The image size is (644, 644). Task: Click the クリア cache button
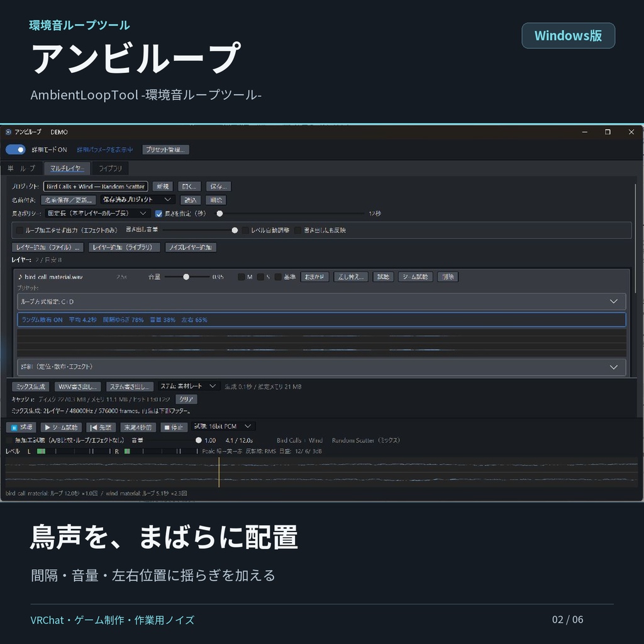click(x=186, y=399)
